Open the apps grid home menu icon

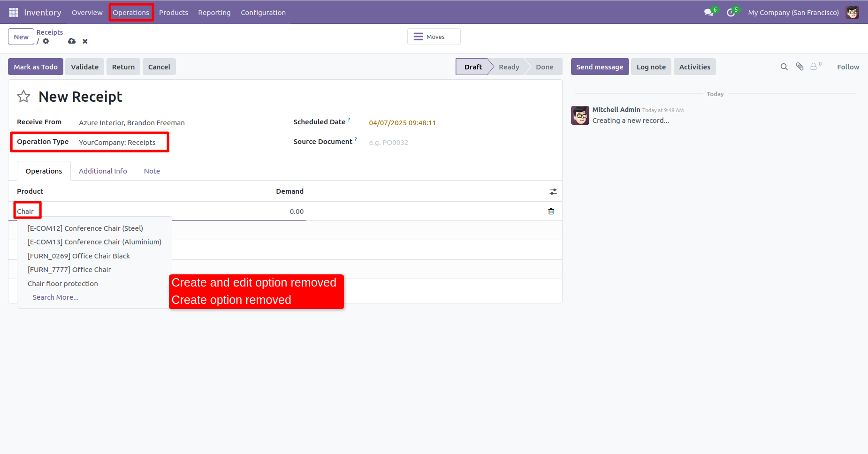(x=14, y=12)
